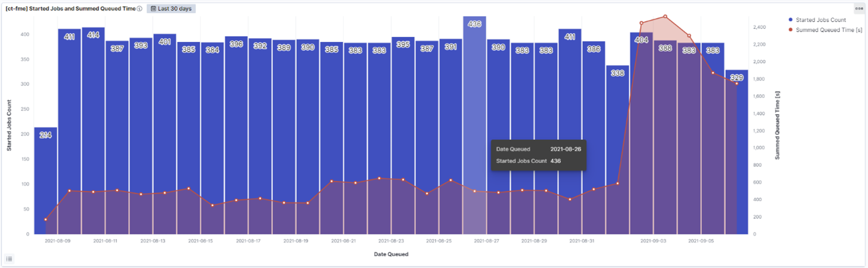Click the last bar labeled 329

(736, 157)
